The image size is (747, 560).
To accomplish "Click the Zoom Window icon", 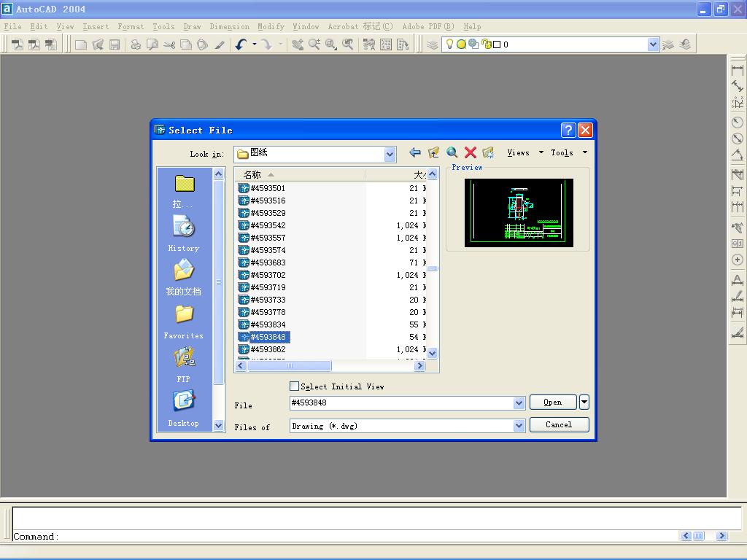I will tap(331, 44).
